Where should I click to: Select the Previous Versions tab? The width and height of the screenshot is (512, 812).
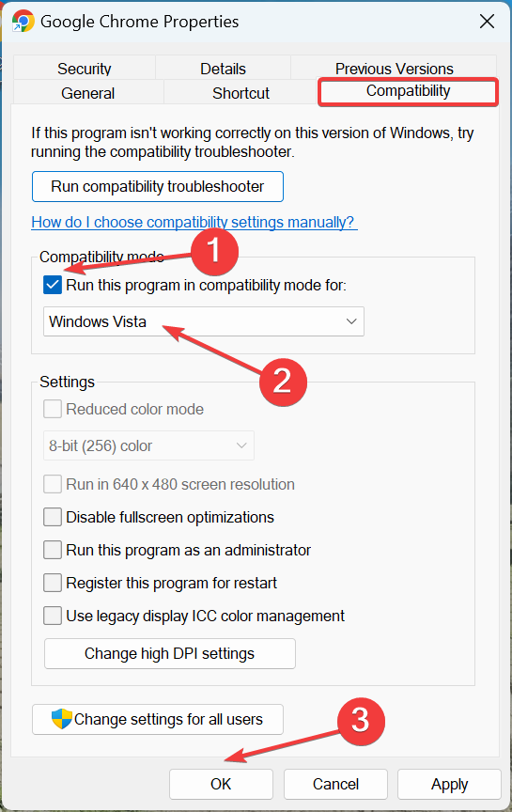[x=394, y=69]
